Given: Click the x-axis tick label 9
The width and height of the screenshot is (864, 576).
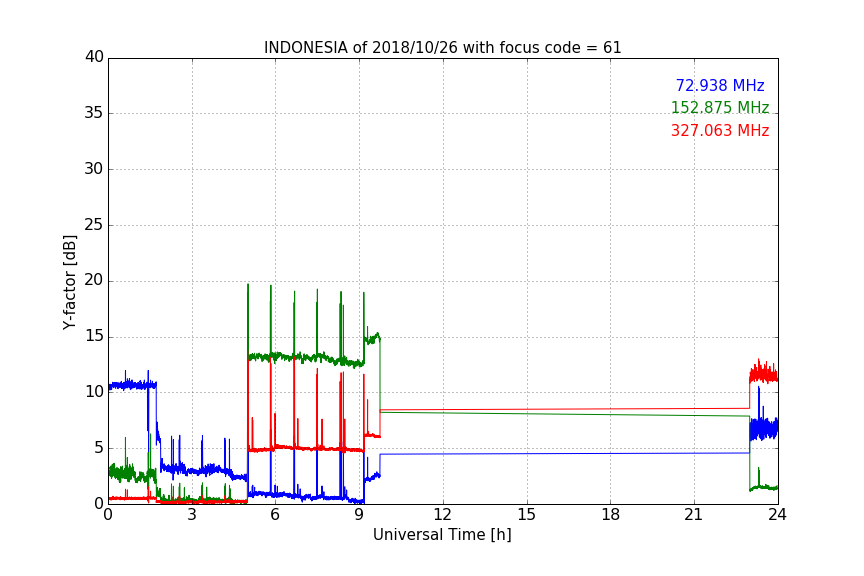Looking at the screenshot, I should 359,515.
